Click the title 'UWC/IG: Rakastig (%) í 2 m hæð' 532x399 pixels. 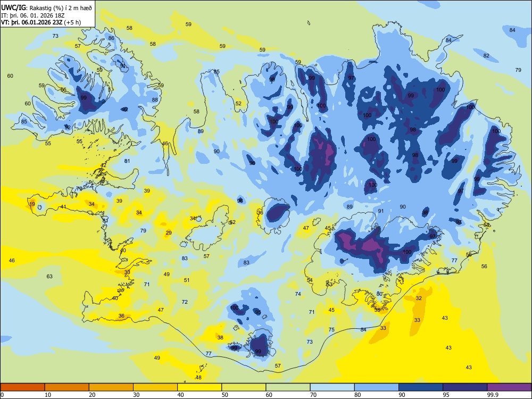click(46, 7)
